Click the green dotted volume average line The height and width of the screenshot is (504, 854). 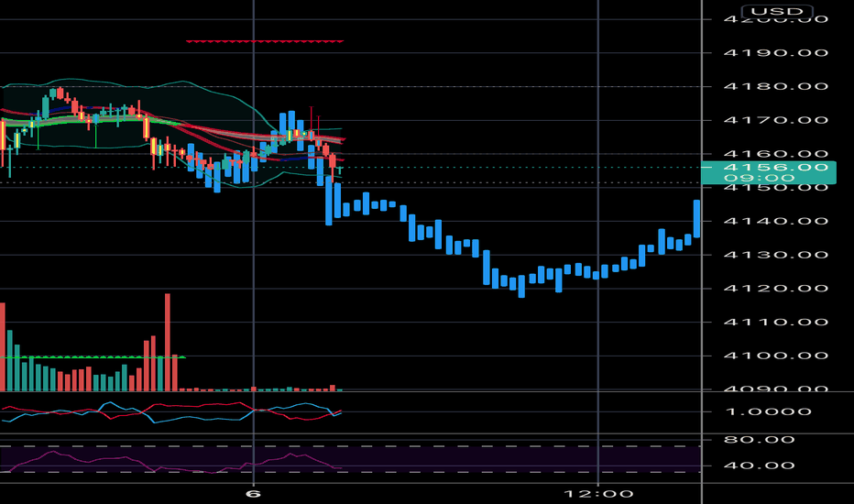[93, 356]
